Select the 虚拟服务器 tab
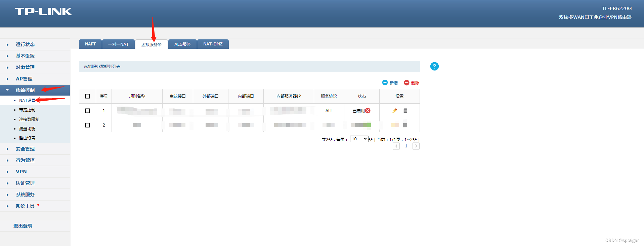The height and width of the screenshot is (246, 644). [x=152, y=44]
